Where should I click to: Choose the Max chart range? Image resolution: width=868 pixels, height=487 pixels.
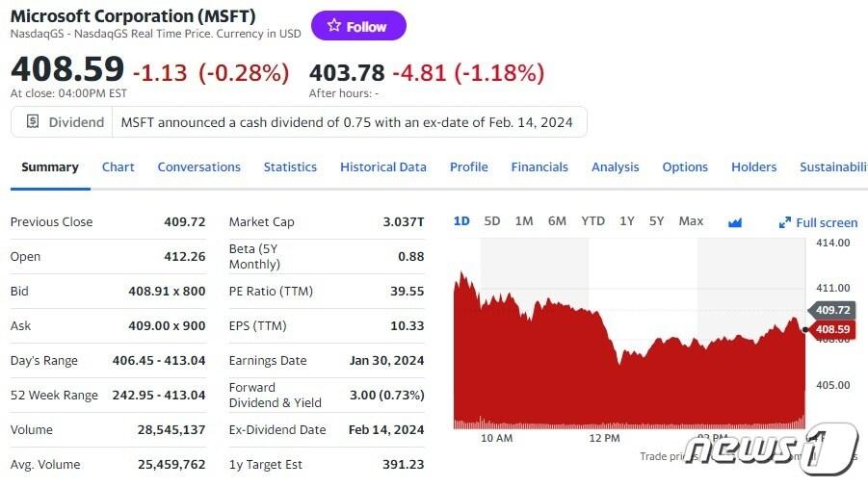691,221
